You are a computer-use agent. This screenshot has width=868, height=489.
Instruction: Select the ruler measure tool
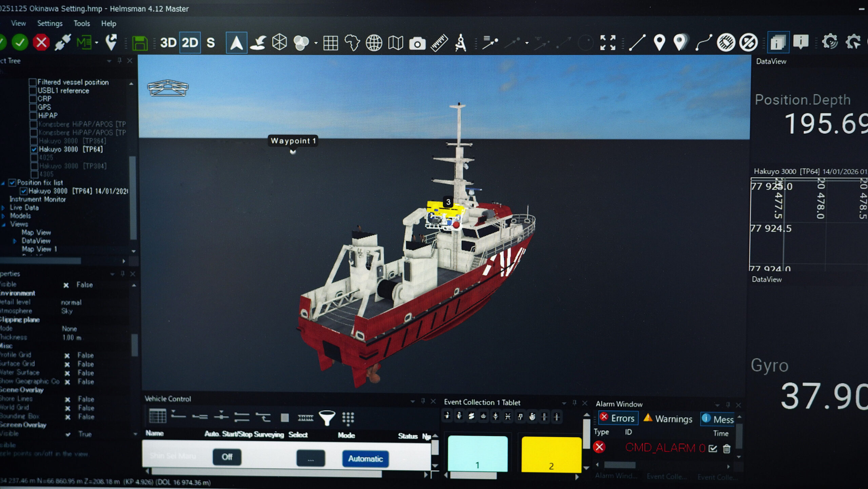point(439,43)
